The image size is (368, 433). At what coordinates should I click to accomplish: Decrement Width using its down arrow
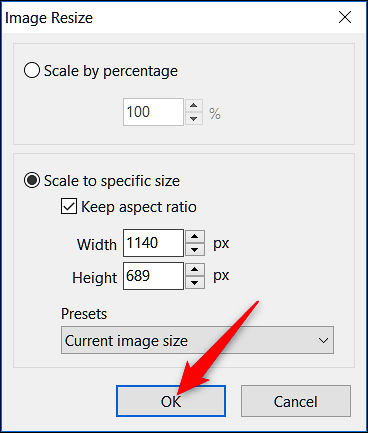pyautogui.click(x=195, y=249)
